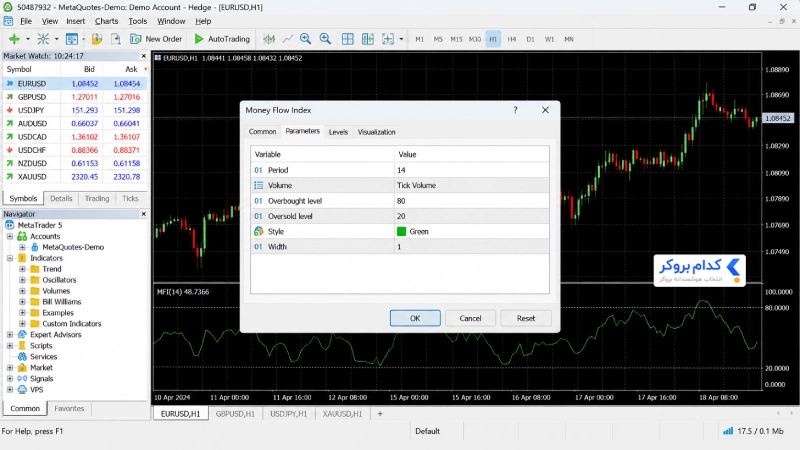Click the chart shift toolbar icon
800x450 pixels.
(x=367, y=39)
